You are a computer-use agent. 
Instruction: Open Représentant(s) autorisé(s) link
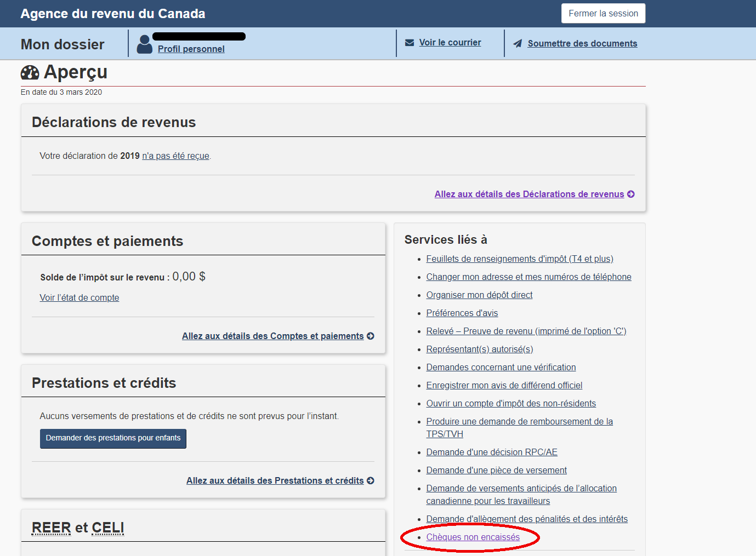480,349
